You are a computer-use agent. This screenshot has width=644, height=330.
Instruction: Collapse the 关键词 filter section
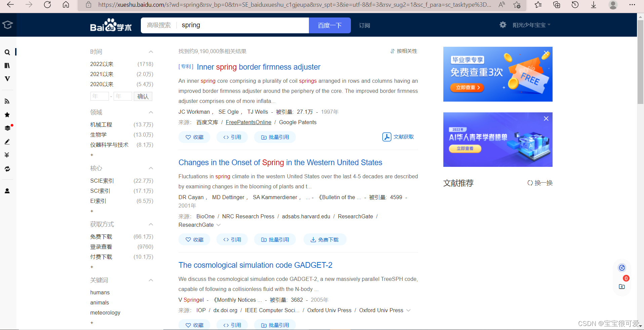[151, 280]
